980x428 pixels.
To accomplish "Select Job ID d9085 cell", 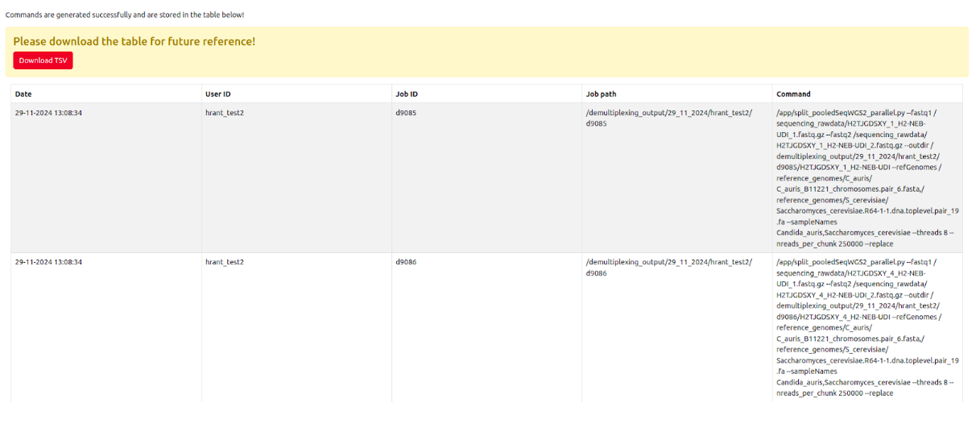I will [406, 113].
